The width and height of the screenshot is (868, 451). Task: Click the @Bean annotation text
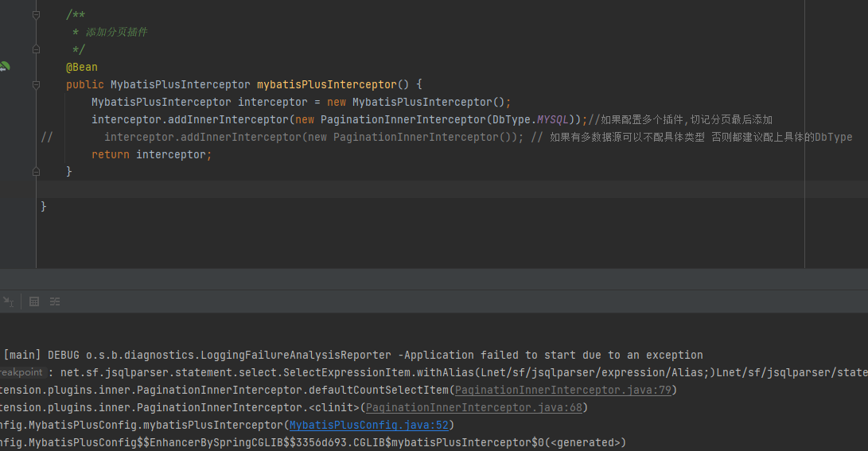(x=82, y=67)
